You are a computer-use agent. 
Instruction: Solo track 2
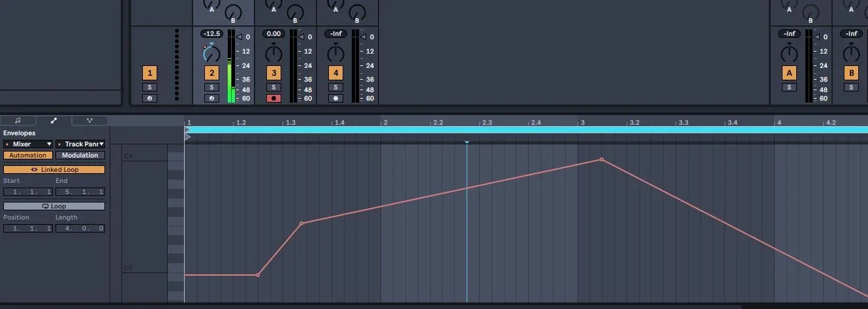[211, 87]
